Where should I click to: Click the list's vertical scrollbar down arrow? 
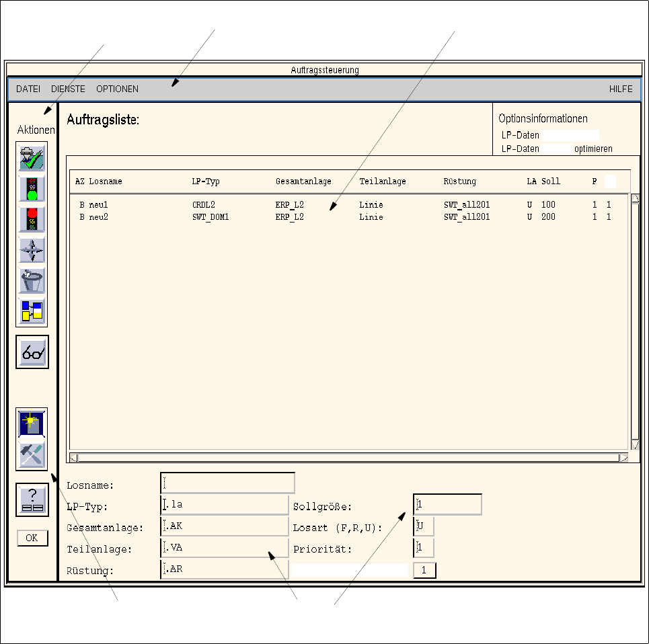click(x=635, y=445)
